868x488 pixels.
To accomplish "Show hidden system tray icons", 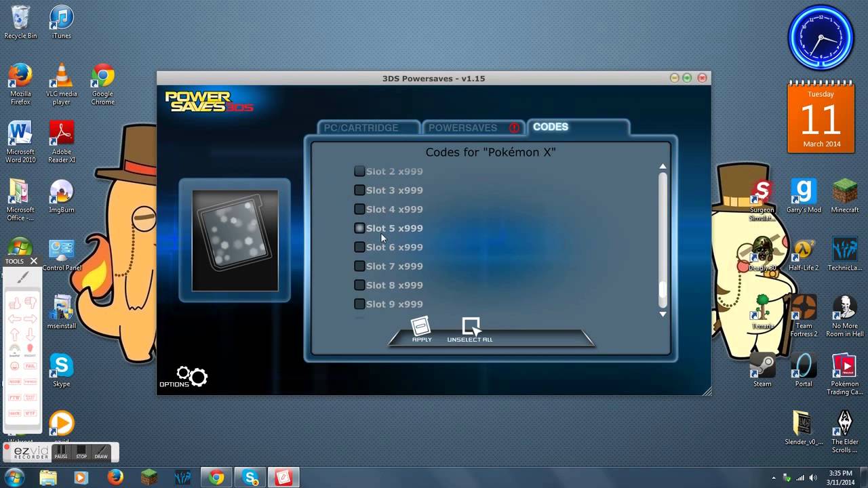I will pyautogui.click(x=774, y=478).
